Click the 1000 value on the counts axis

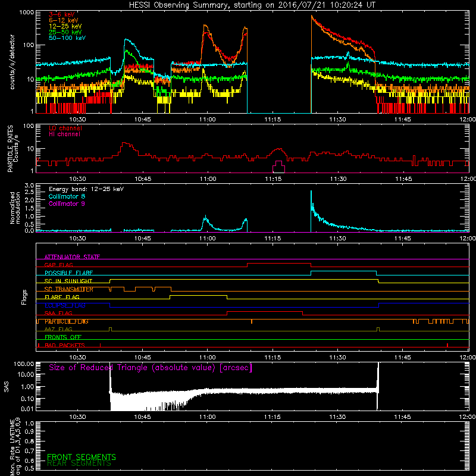(27, 12)
